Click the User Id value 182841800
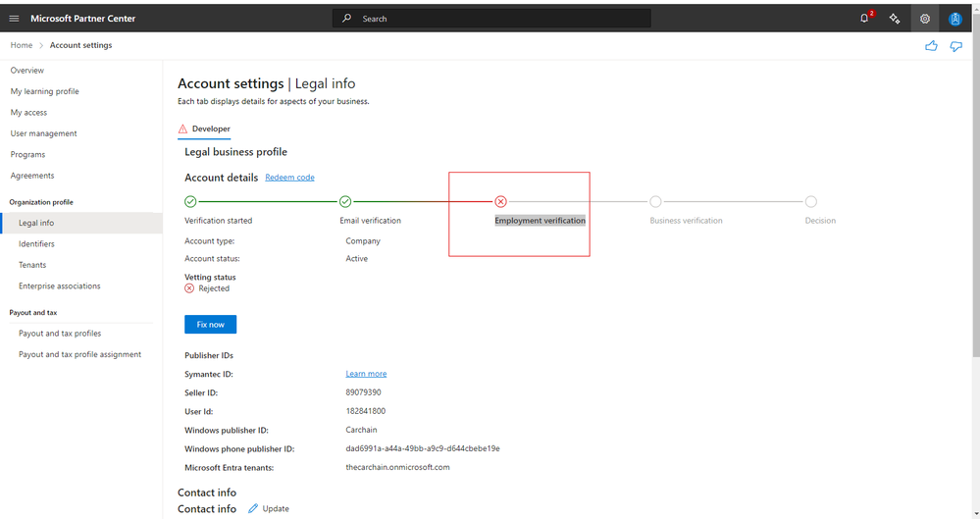 point(366,411)
